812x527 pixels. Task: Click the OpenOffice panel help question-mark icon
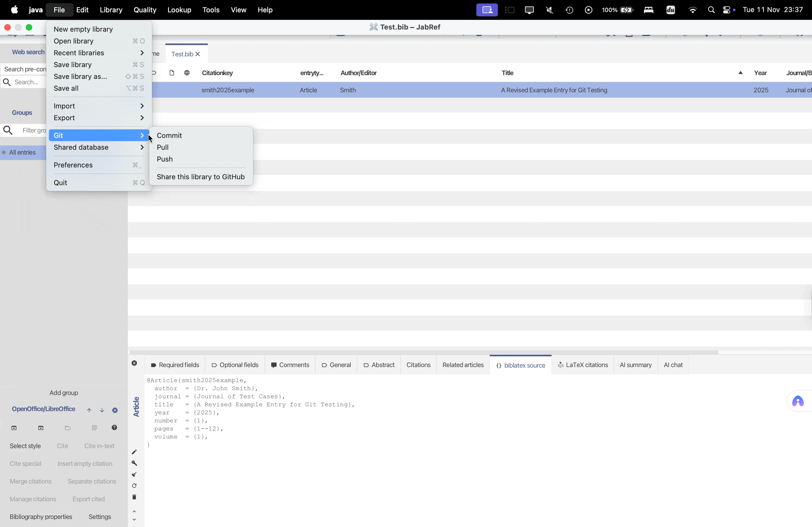coord(114,427)
